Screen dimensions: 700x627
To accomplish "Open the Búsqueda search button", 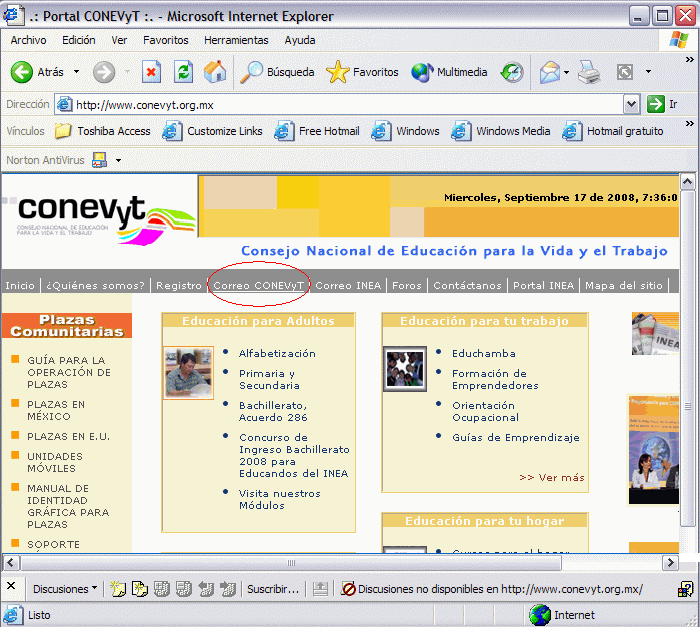I will (x=277, y=72).
